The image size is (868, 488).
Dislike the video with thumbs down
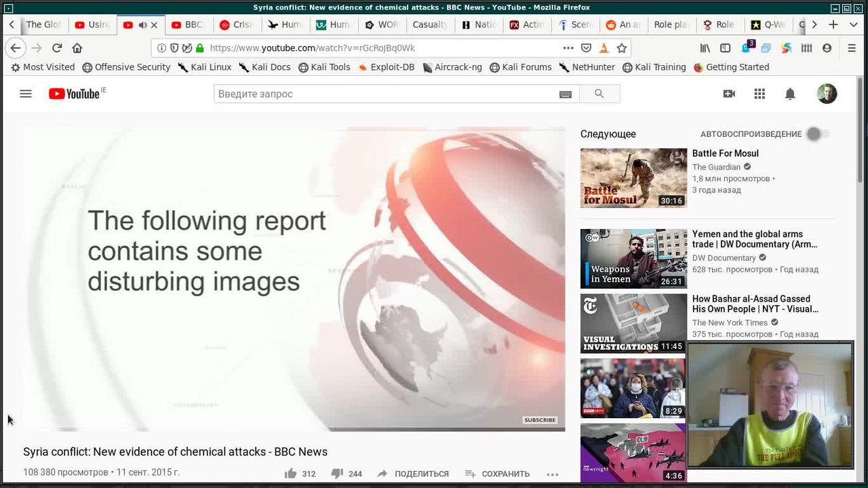[337, 474]
